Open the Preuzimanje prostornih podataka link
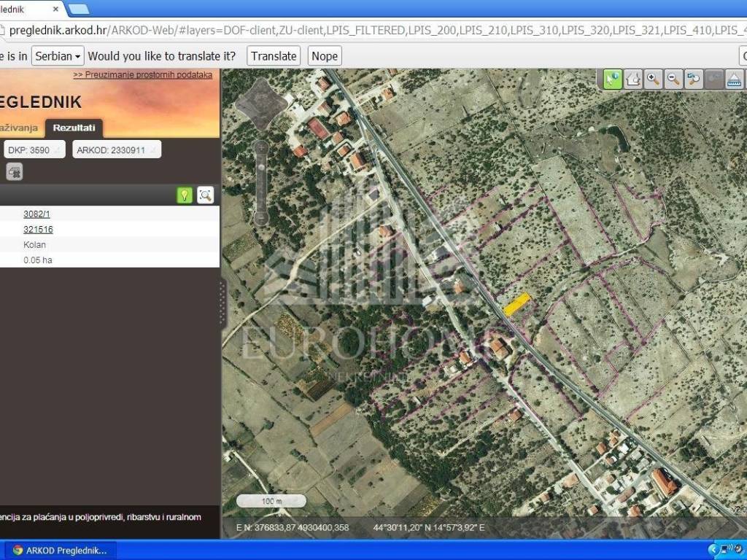 tap(142, 74)
